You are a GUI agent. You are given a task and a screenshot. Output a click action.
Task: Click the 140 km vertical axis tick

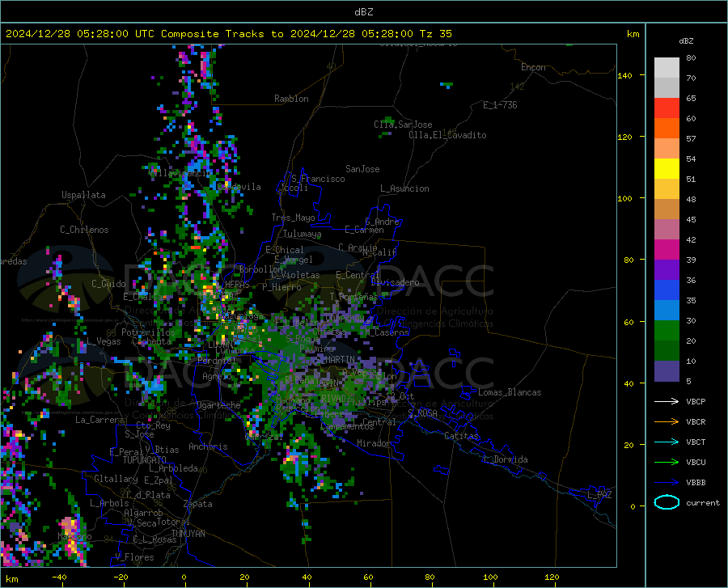point(624,75)
